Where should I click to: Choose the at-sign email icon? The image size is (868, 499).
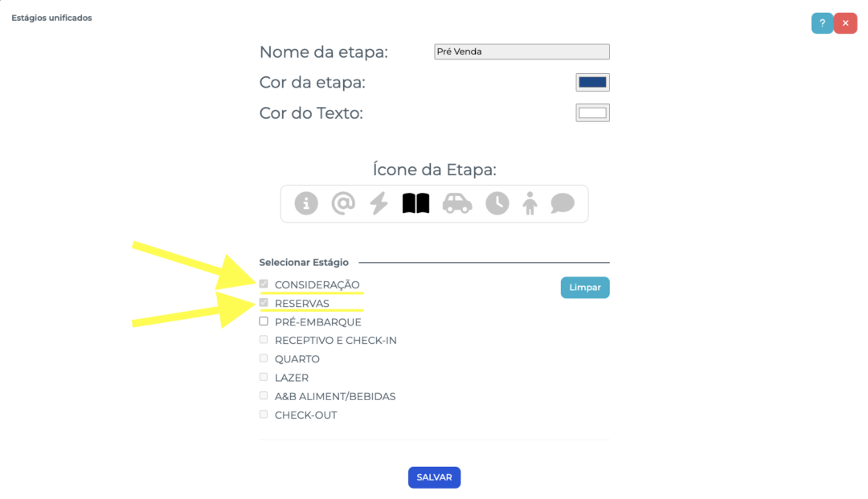coord(343,203)
